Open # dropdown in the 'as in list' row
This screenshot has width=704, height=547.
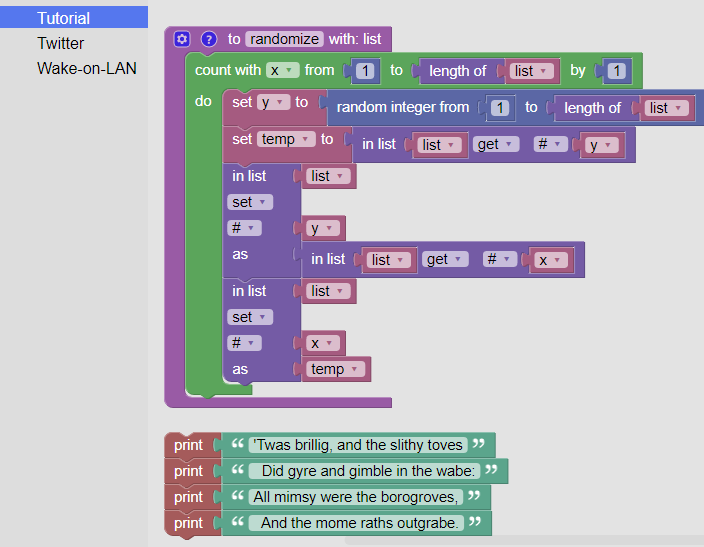tap(500, 259)
